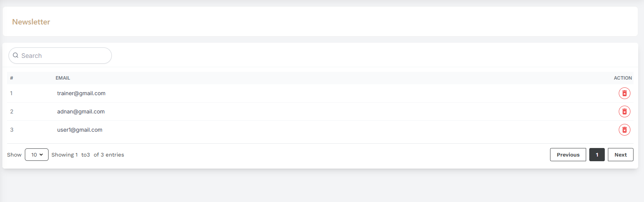644x202 pixels.
Task: Focus the Search input field
Action: point(60,56)
